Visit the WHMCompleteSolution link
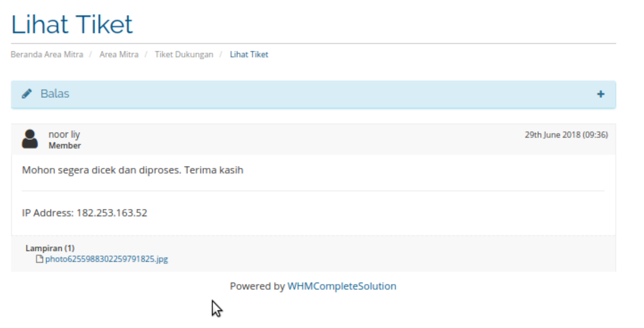The height and width of the screenshot is (328, 644). point(342,286)
